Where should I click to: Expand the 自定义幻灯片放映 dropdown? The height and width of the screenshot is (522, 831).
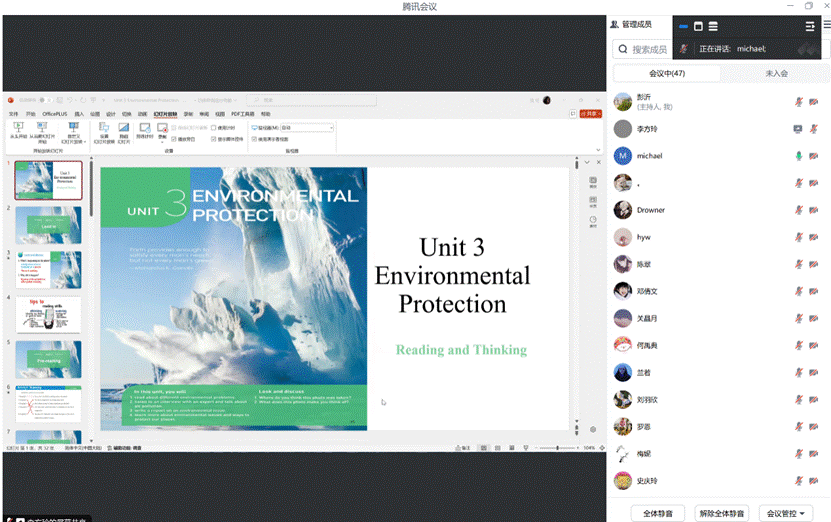74,132
